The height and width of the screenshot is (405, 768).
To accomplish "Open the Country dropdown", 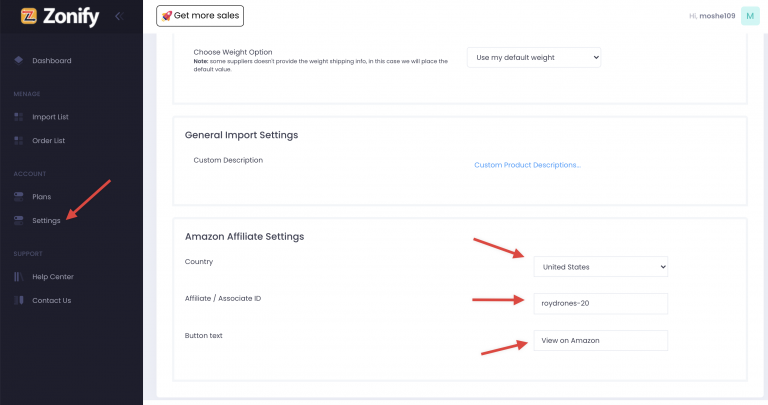I will pyautogui.click(x=600, y=267).
